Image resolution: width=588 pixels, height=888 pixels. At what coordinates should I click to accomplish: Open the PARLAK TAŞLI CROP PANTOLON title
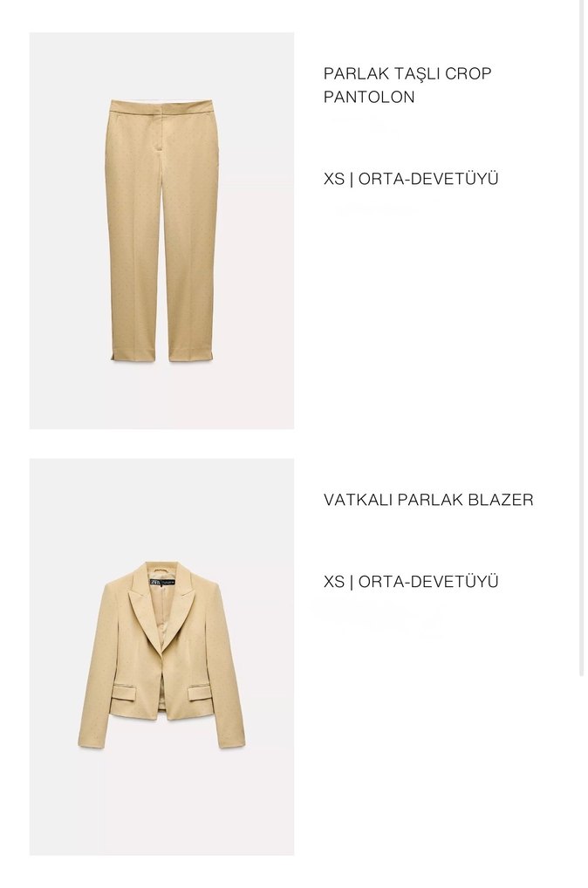pos(407,85)
